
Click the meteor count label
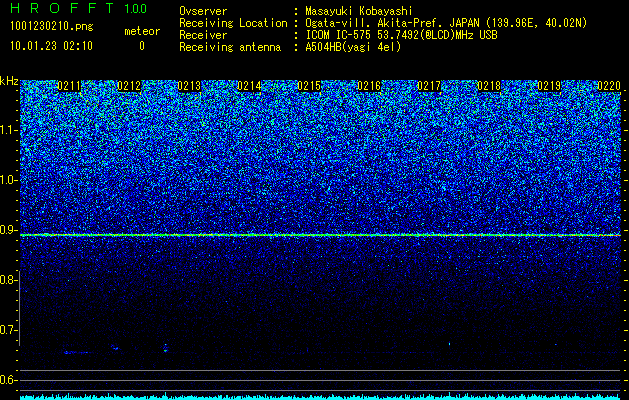coord(142,31)
